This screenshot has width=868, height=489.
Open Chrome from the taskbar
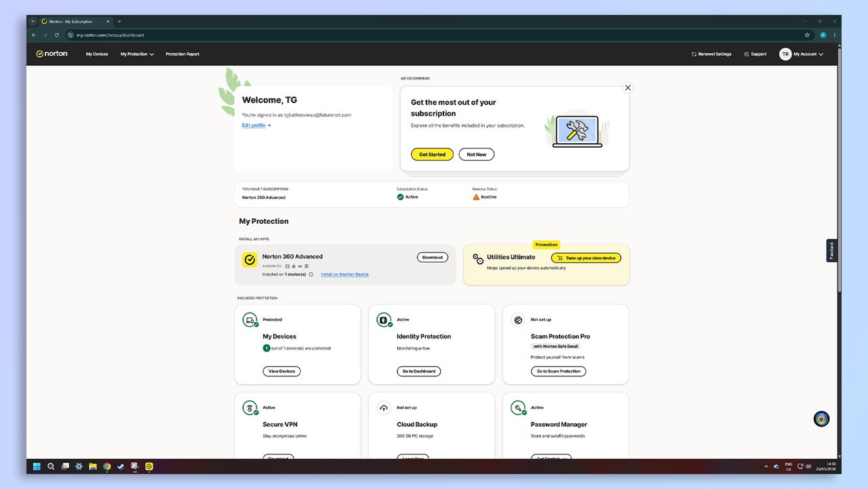coord(107,467)
